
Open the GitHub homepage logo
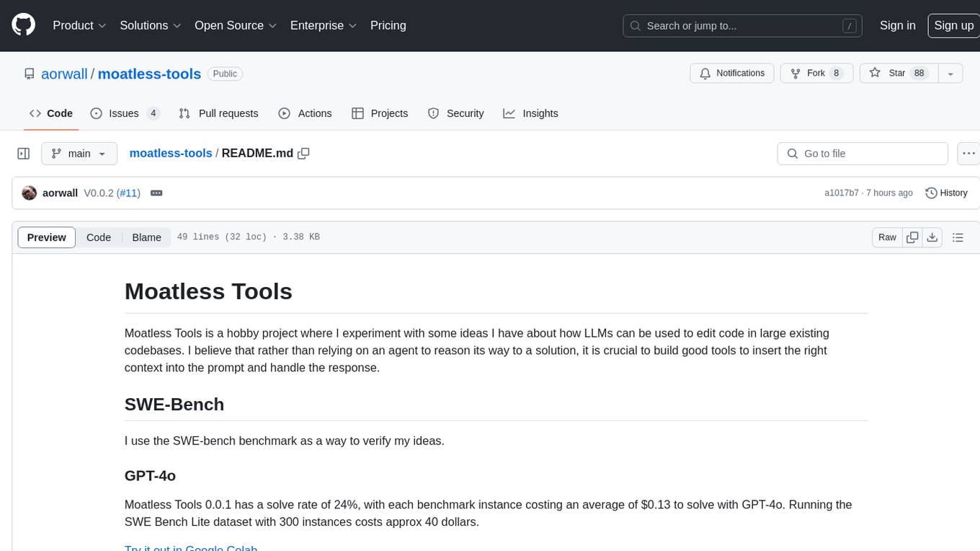24,25
